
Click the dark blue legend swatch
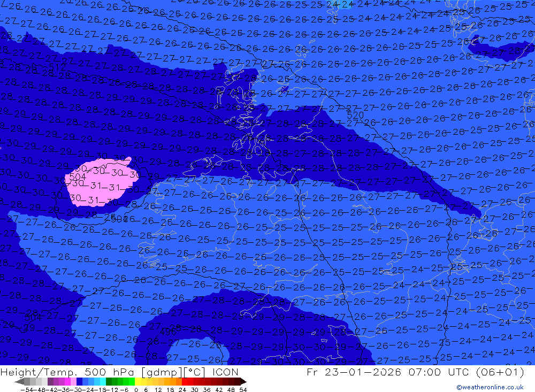click(79, 381)
